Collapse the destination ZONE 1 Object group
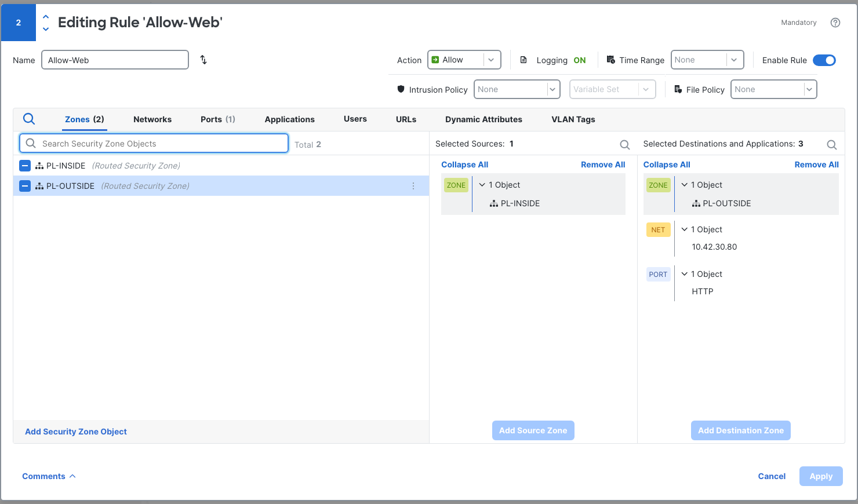The image size is (858, 504). click(685, 185)
